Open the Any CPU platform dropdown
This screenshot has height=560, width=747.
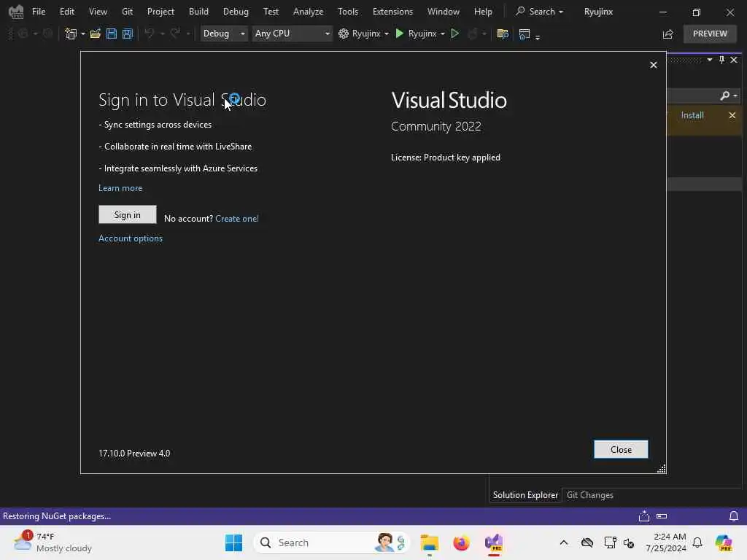292,34
